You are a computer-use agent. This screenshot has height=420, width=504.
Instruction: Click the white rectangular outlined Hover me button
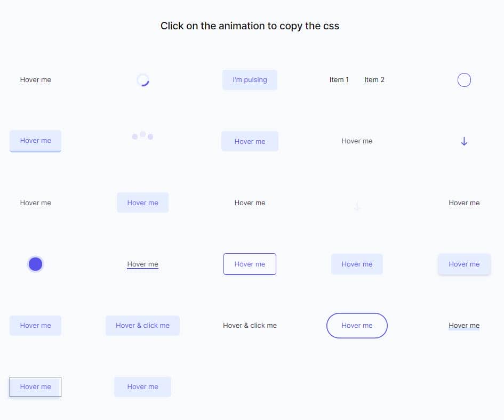coord(250,264)
